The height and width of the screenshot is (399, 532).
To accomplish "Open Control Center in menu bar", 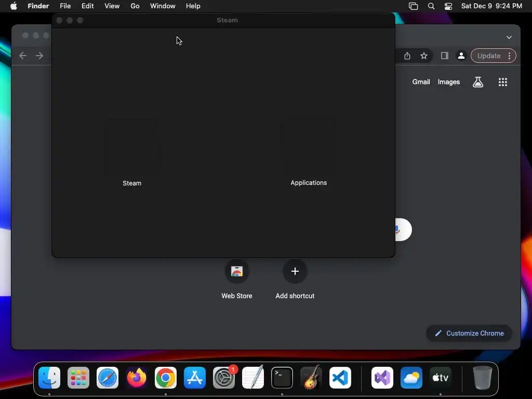I will [448, 6].
